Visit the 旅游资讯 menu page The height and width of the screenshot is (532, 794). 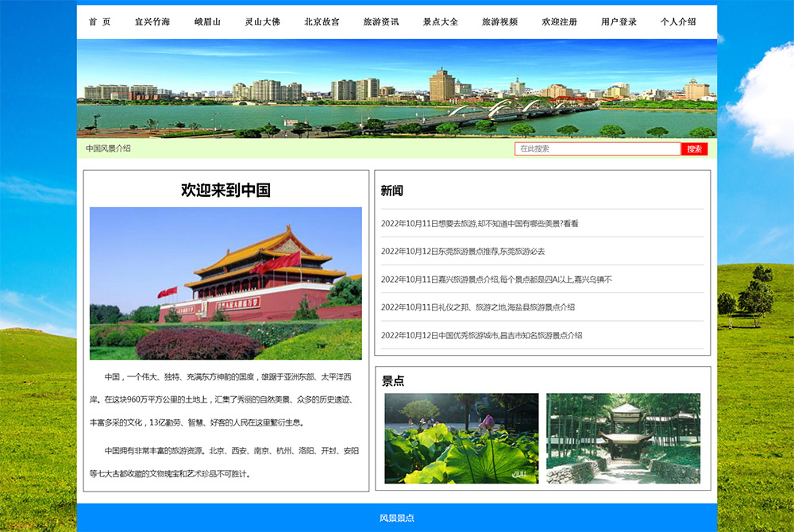[x=381, y=21]
